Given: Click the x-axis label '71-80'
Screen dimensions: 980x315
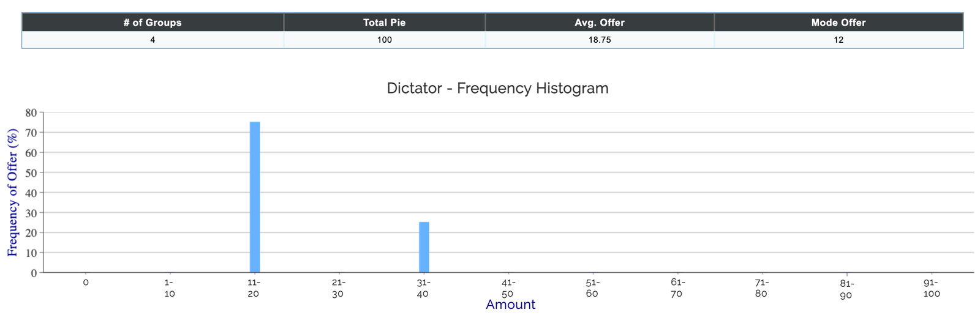Looking at the screenshot, I should tap(762, 288).
